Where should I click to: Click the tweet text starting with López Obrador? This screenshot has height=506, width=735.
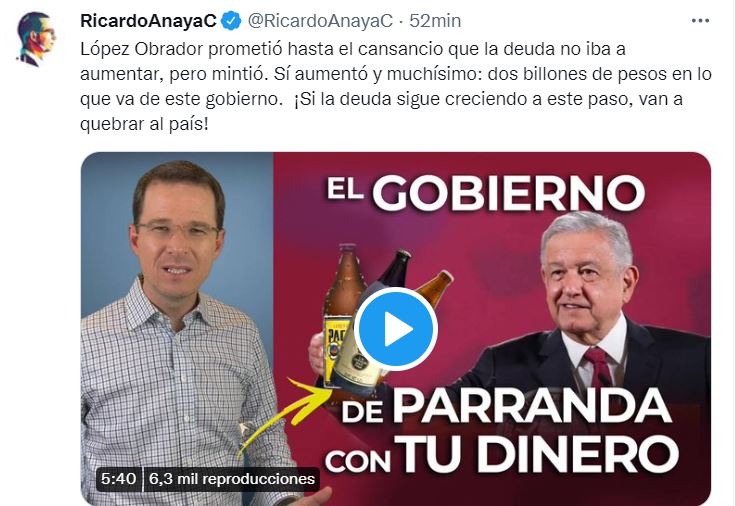click(396, 86)
